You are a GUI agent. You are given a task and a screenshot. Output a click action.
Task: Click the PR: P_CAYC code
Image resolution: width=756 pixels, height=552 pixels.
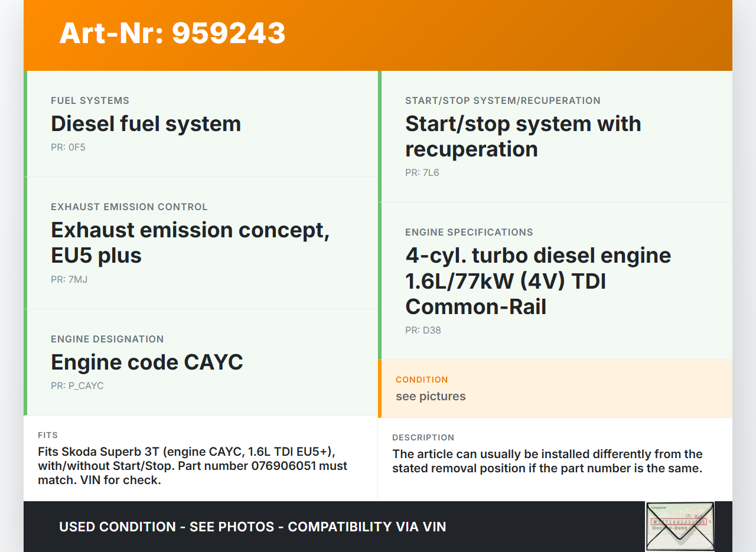77,386
